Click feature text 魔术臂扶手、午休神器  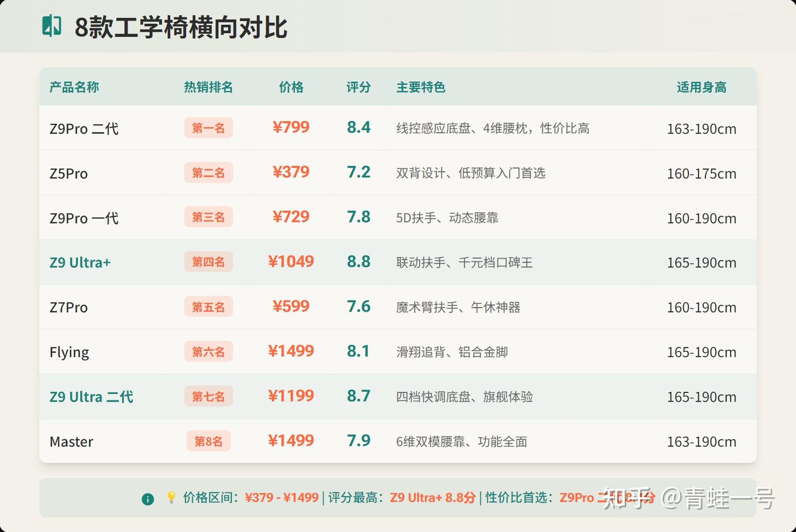pyautogui.click(x=458, y=307)
